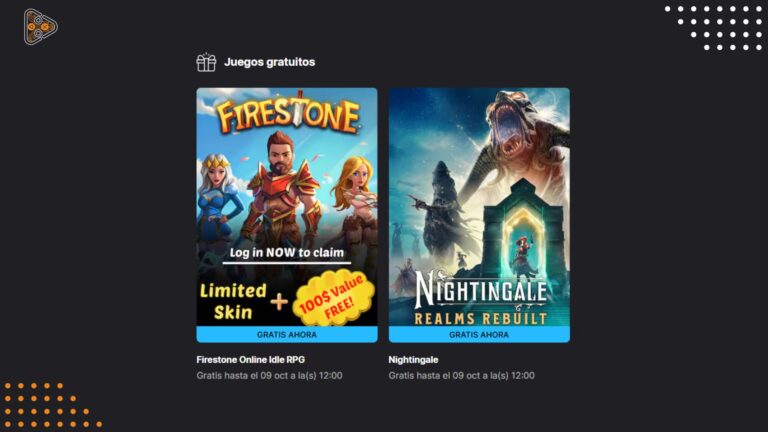Click the Limited Skin label
Screen dimensions: 768x432
(x=233, y=301)
